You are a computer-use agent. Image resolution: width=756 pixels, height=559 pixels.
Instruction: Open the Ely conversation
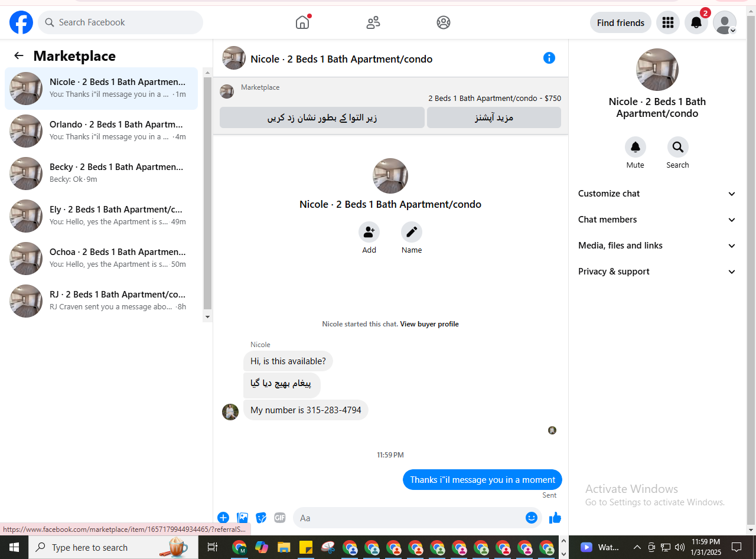(102, 216)
